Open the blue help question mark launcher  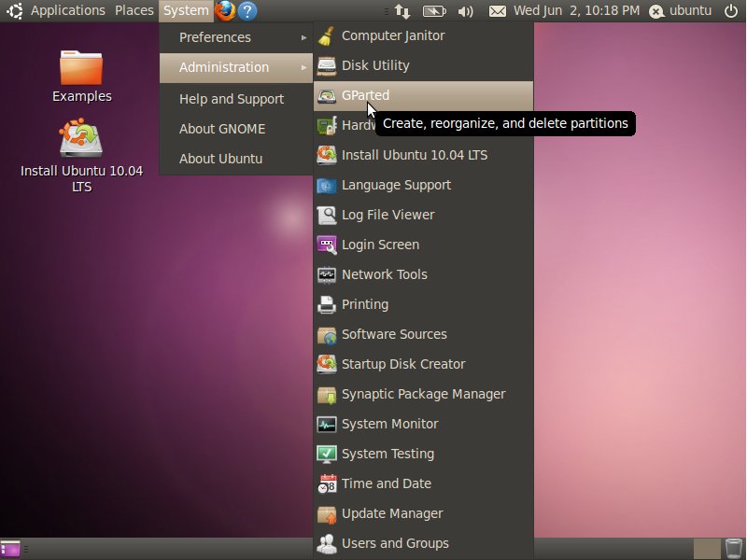(x=247, y=11)
